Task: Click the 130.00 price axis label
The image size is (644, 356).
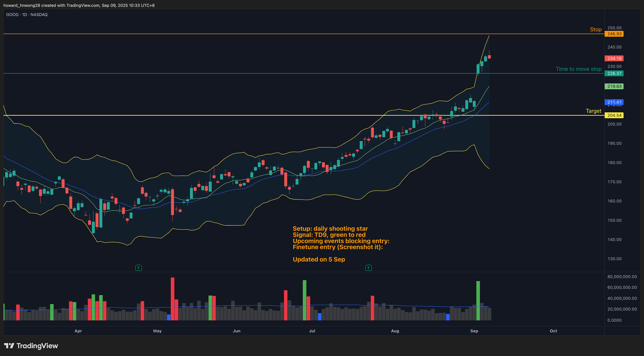Action: click(x=614, y=259)
